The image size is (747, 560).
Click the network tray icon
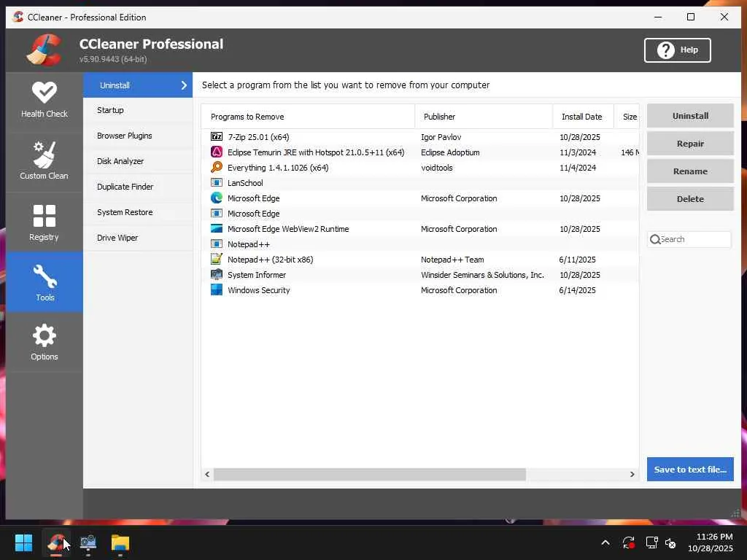(651, 542)
